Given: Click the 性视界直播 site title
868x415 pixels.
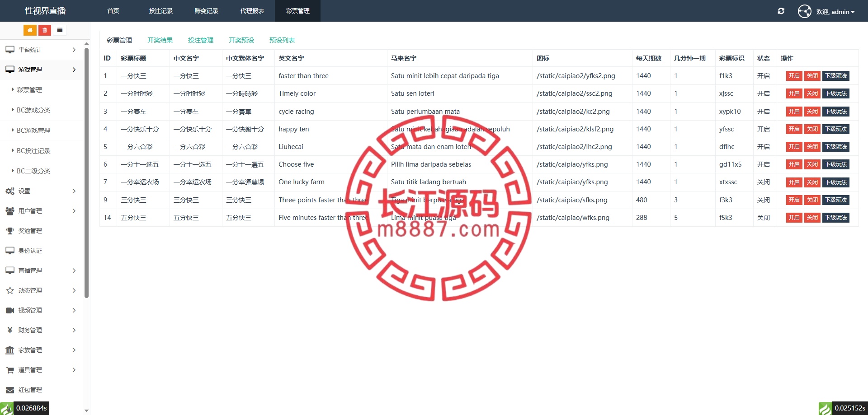Looking at the screenshot, I should click(x=45, y=11).
